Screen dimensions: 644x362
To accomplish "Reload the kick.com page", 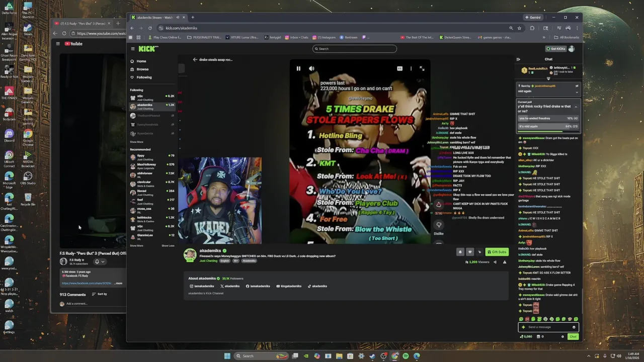I will (150, 28).
